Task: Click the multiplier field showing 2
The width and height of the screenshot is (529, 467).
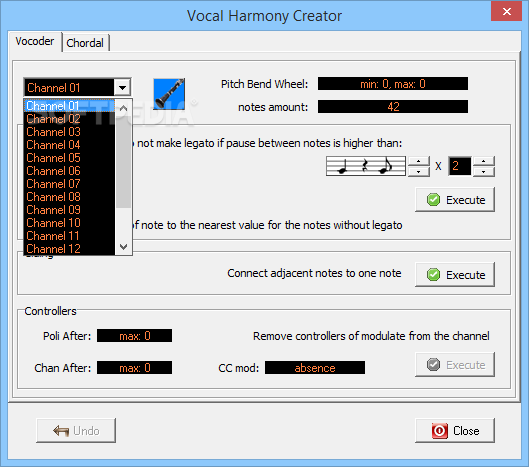Action: coord(460,166)
